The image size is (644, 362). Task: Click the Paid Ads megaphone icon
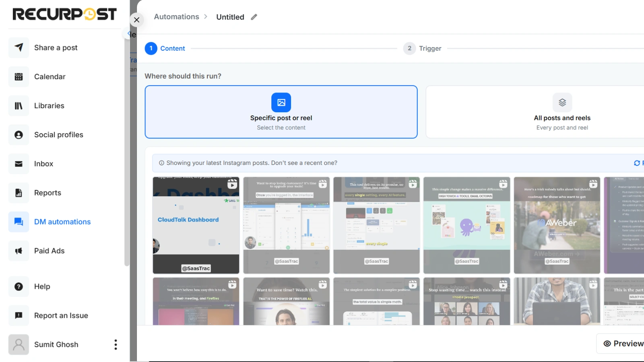click(x=18, y=251)
